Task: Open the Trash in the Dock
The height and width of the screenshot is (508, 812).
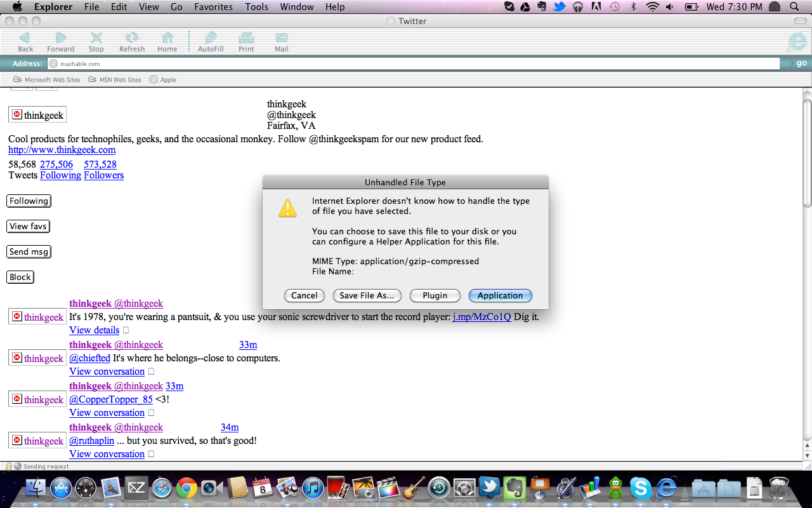Action: click(779, 488)
